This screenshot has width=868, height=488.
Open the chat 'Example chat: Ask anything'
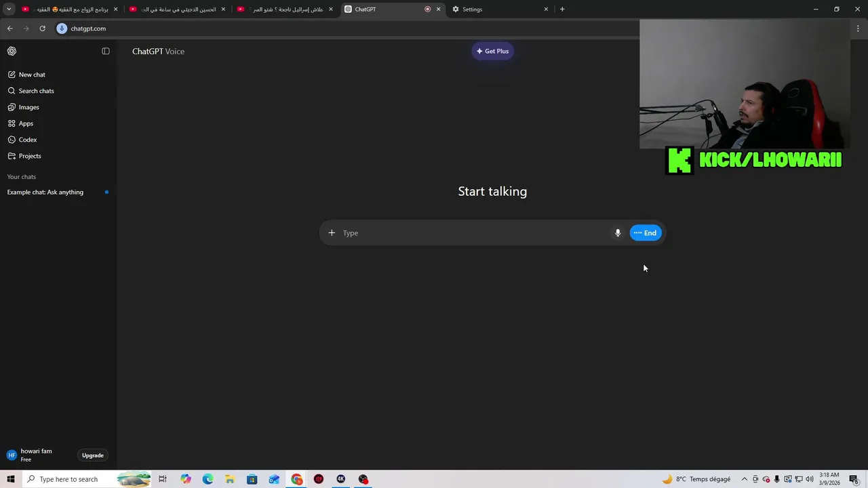57,192
